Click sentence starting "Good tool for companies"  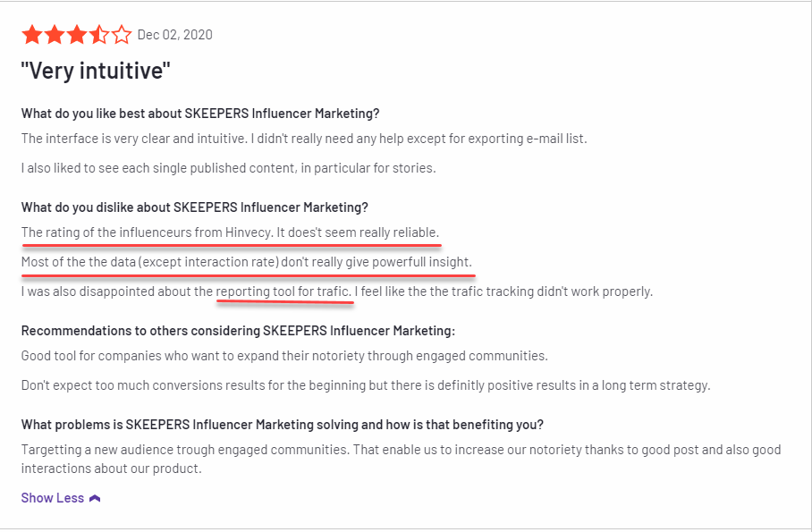pyautogui.click(x=284, y=356)
